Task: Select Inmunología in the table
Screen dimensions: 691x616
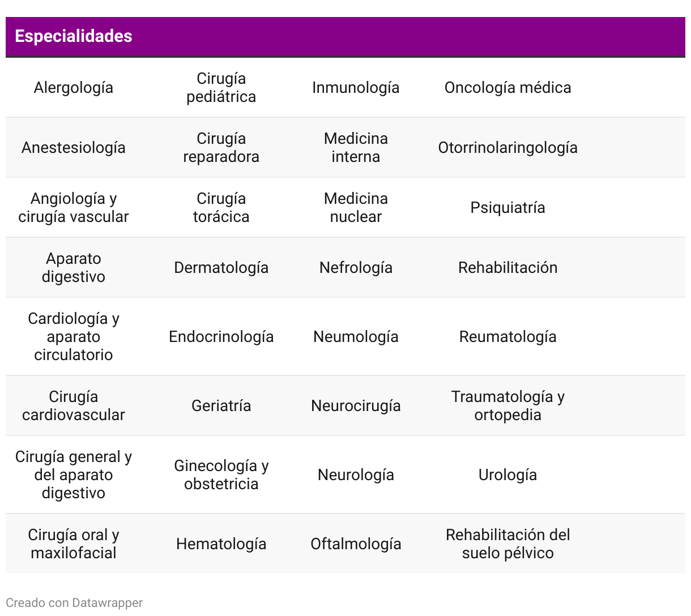Action: (356, 88)
